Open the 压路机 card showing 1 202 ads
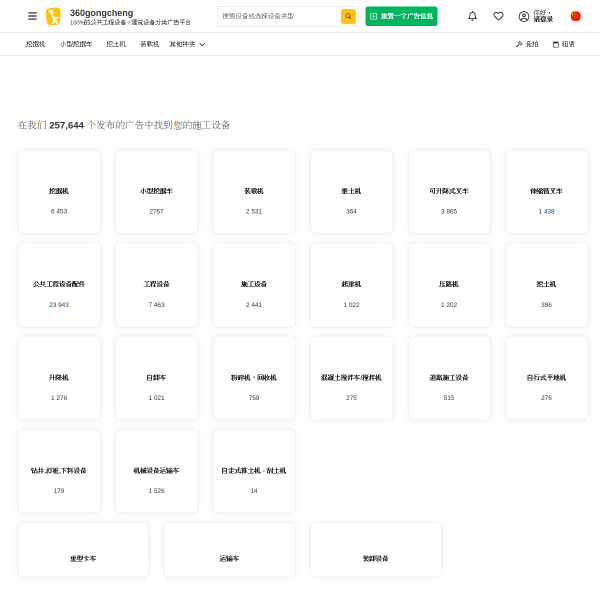Viewport: 600px width, 600px height. [x=449, y=285]
